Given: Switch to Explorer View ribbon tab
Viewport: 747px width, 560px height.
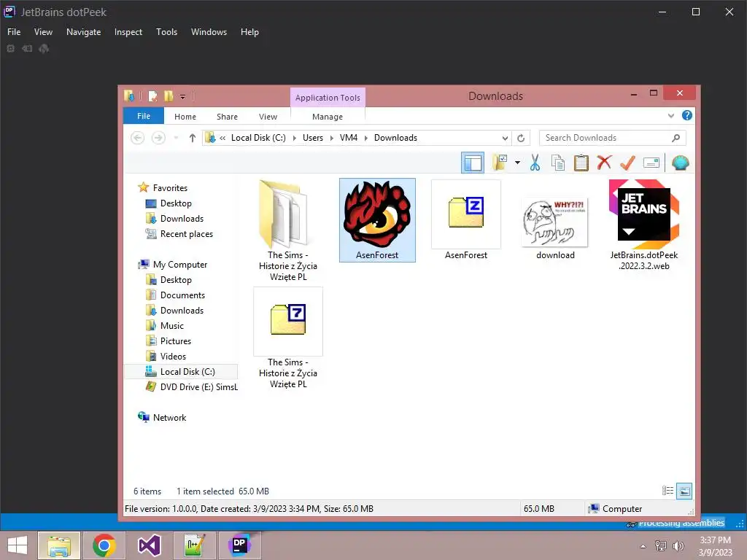Looking at the screenshot, I should 268,117.
